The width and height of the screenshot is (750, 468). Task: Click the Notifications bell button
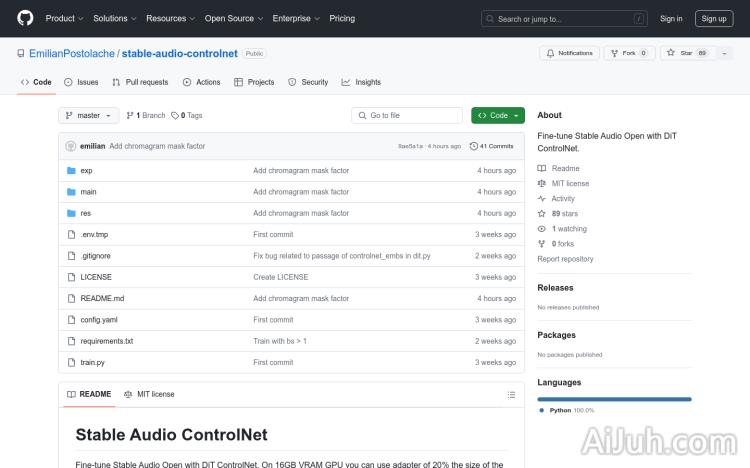click(x=569, y=53)
